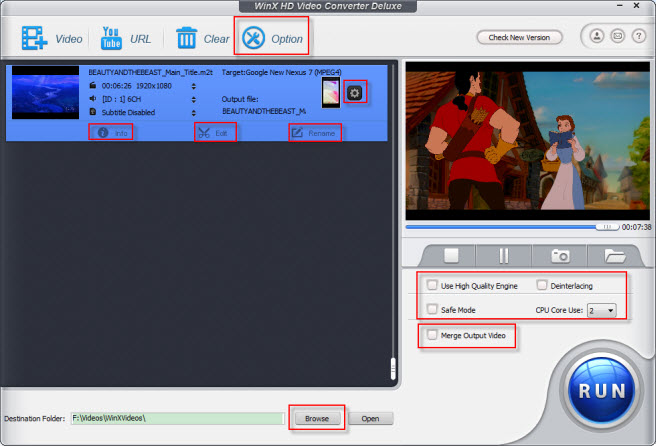
Task: Stop preview playback
Action: point(451,255)
